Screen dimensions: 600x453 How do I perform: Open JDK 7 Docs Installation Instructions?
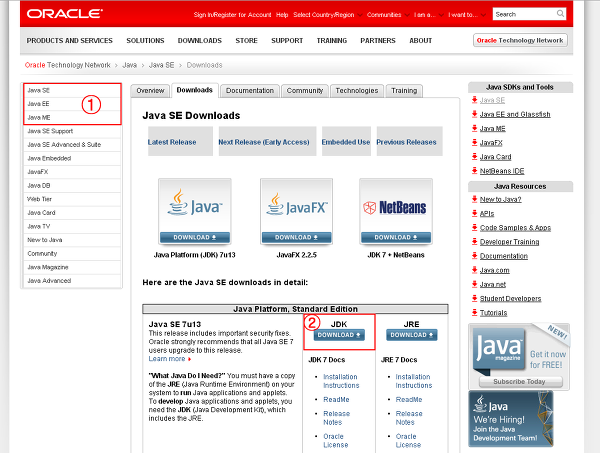pos(341,381)
